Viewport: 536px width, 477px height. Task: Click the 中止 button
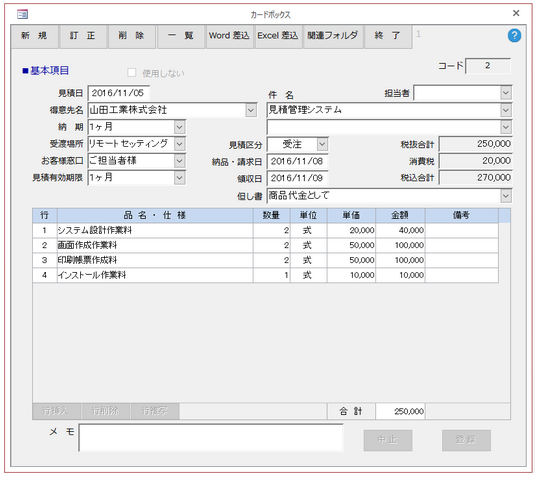[388, 440]
